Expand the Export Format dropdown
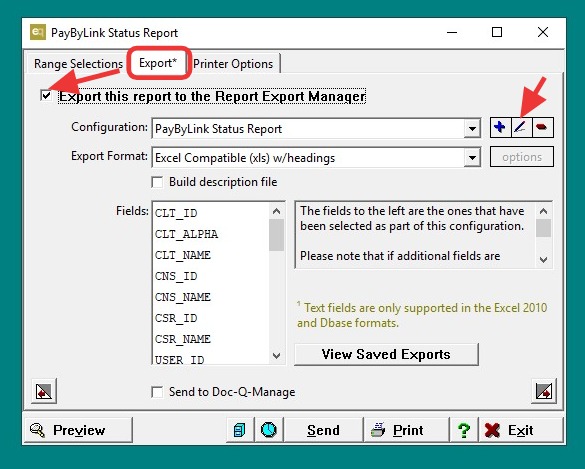The height and width of the screenshot is (469, 585). [472, 157]
